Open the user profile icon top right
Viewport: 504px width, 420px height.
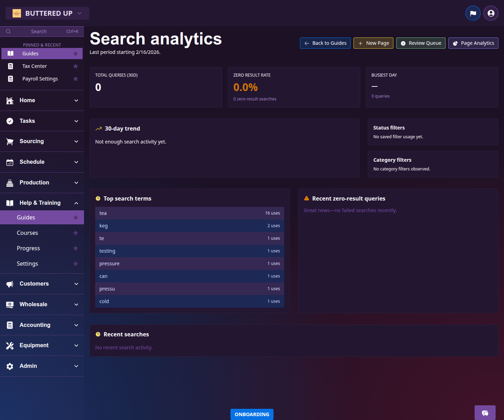click(490, 13)
